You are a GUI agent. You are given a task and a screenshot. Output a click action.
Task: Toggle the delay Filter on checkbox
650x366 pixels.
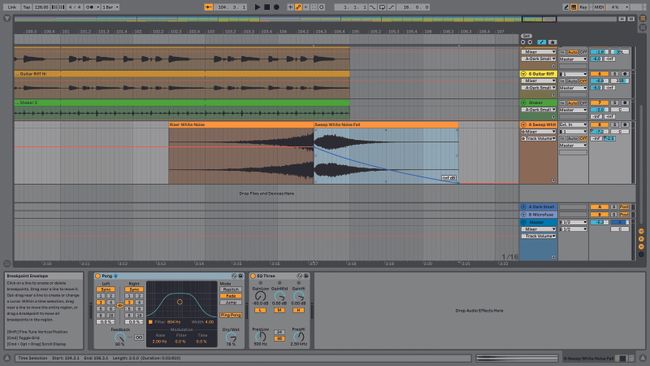pos(150,322)
